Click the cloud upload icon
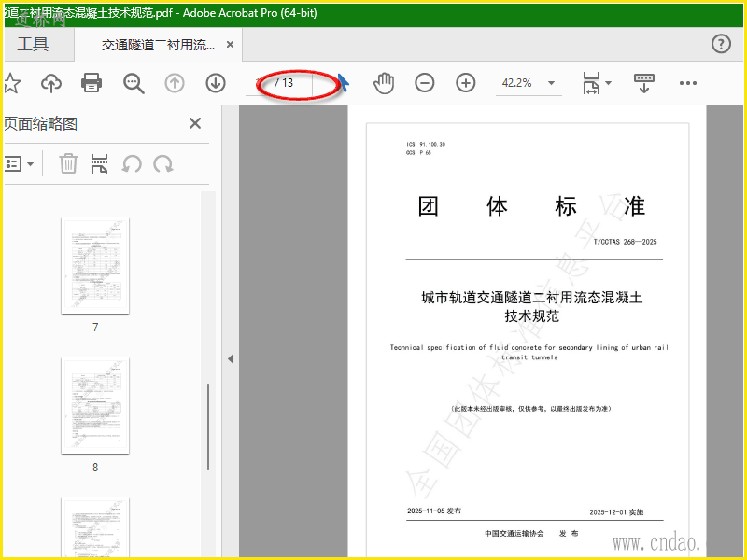Viewport: 747px width, 560px height. point(51,83)
